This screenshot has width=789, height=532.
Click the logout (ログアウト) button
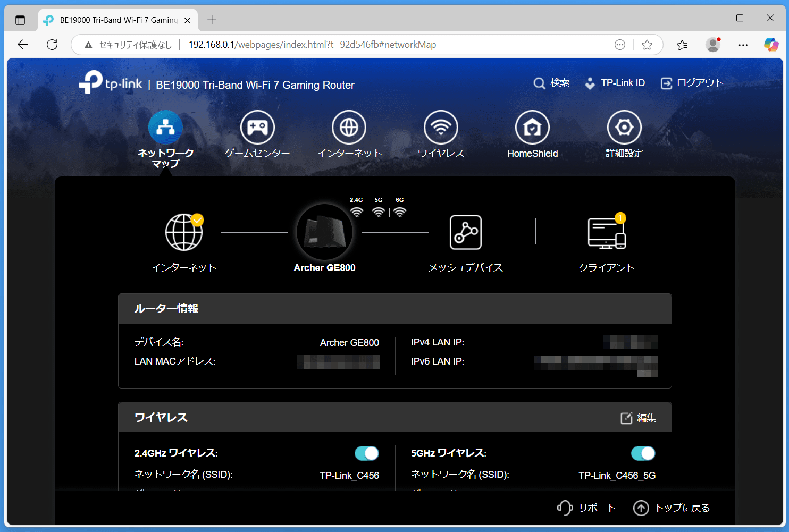click(x=692, y=83)
